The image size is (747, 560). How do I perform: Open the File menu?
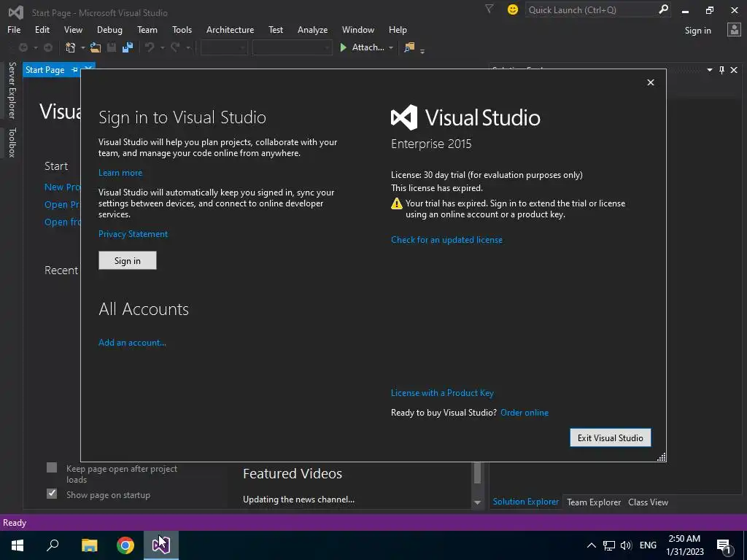pos(14,29)
